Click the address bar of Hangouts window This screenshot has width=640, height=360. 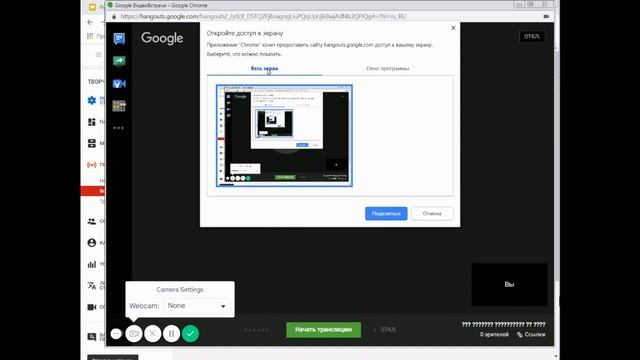[263, 16]
